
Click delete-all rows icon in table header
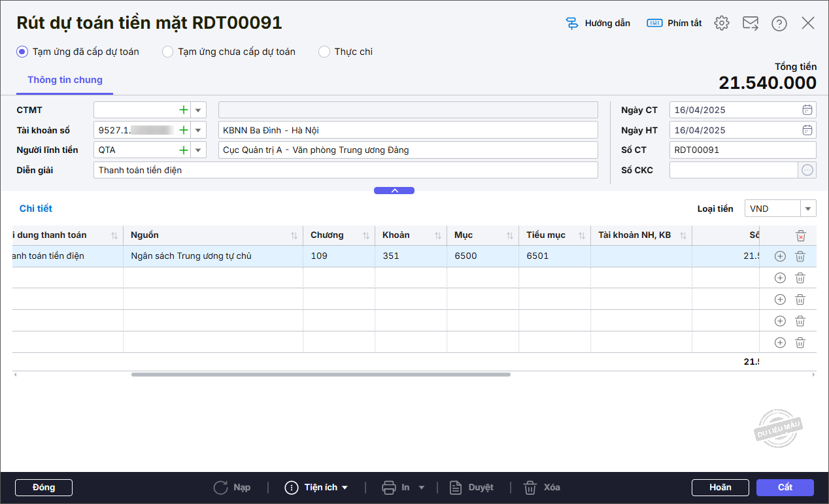[800, 236]
